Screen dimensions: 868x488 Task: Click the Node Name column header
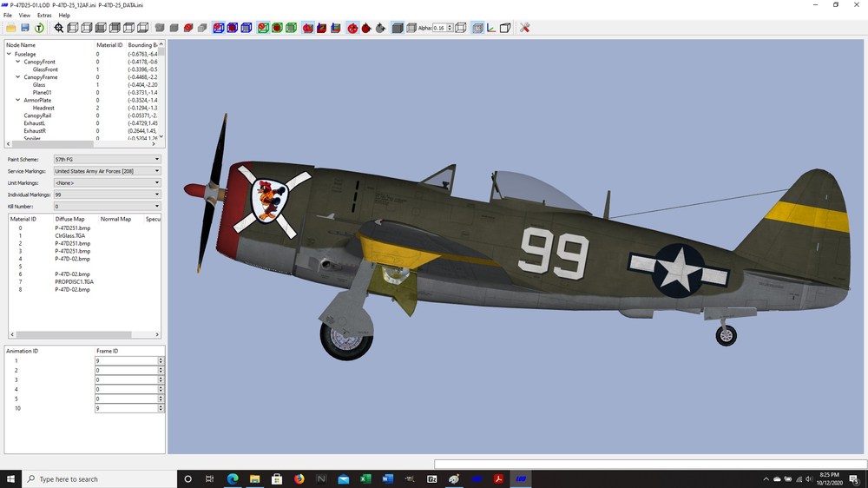21,45
